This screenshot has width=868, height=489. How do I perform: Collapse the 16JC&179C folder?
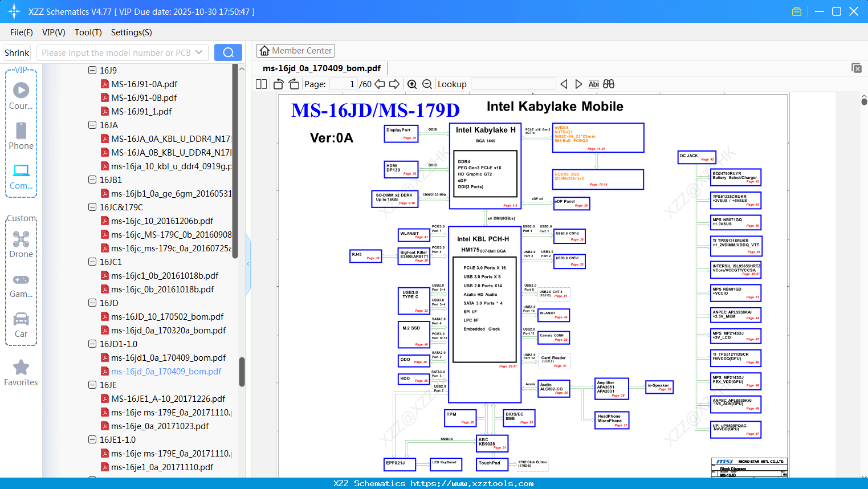pyautogui.click(x=92, y=207)
